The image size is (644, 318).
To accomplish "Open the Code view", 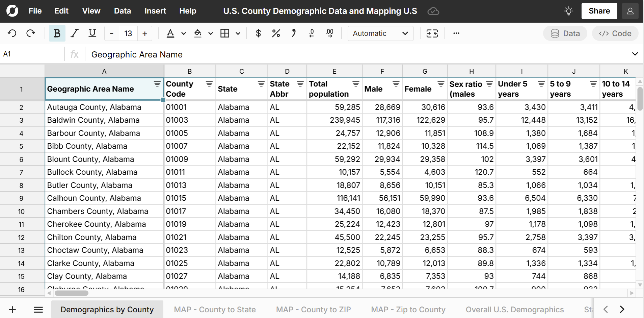I will pos(615,33).
